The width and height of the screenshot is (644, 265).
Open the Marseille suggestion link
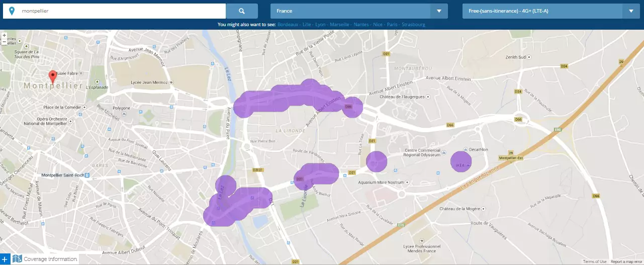coord(340,25)
